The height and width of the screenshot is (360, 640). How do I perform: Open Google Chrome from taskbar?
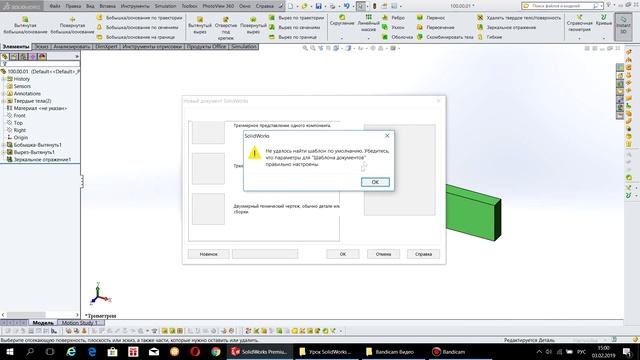point(216,351)
